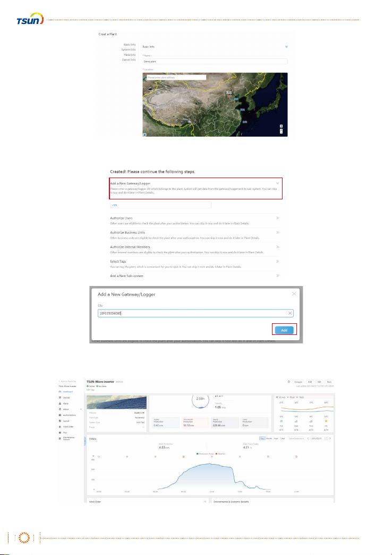392x555 pixels.
Task: Click the plant Name field containing Demo plant
Action: pyautogui.click(x=215, y=62)
